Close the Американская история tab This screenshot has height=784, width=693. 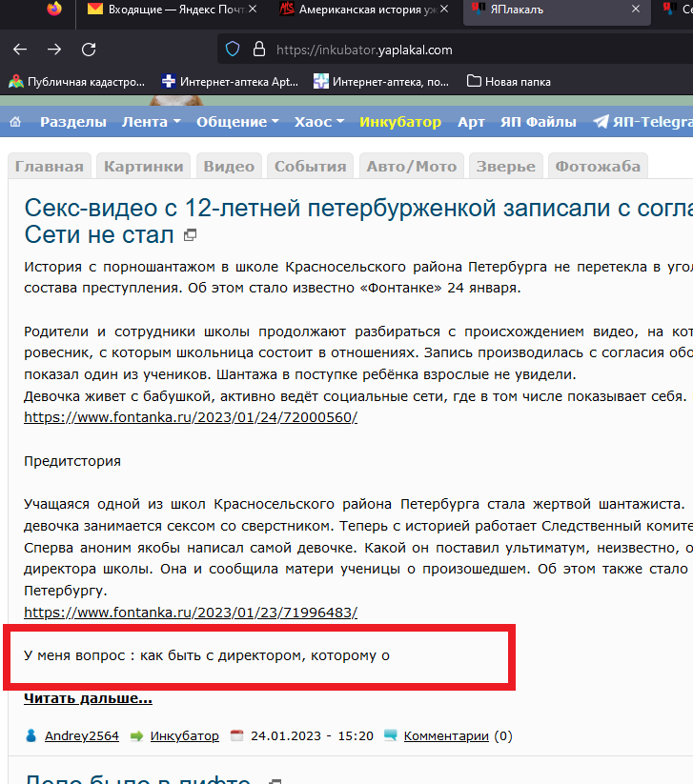444,9
